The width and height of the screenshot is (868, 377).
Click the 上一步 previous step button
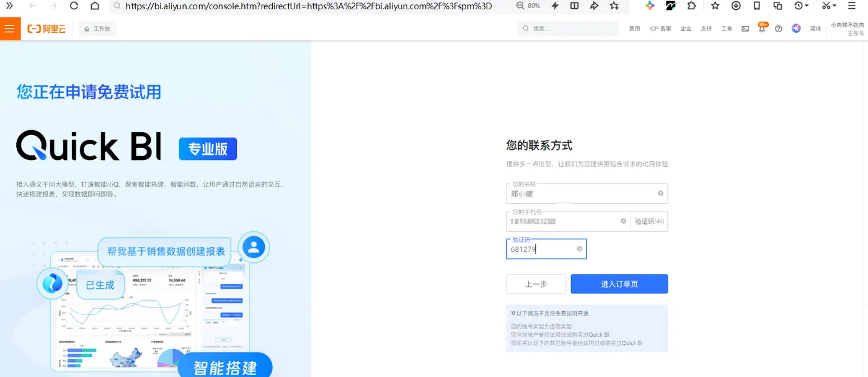point(536,284)
